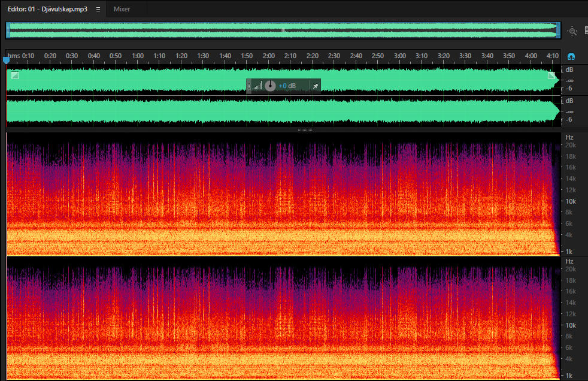Screen dimensions: 588x381
Task: Click the divider between waveform and spectrogram
Action: pyautogui.click(x=305, y=130)
